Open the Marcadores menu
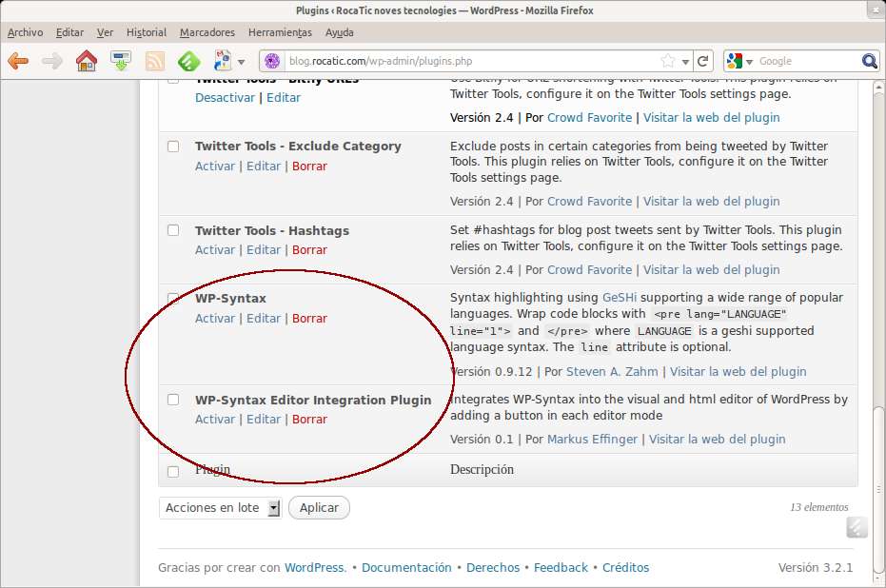Viewport: 886px width, 588px height. (207, 32)
